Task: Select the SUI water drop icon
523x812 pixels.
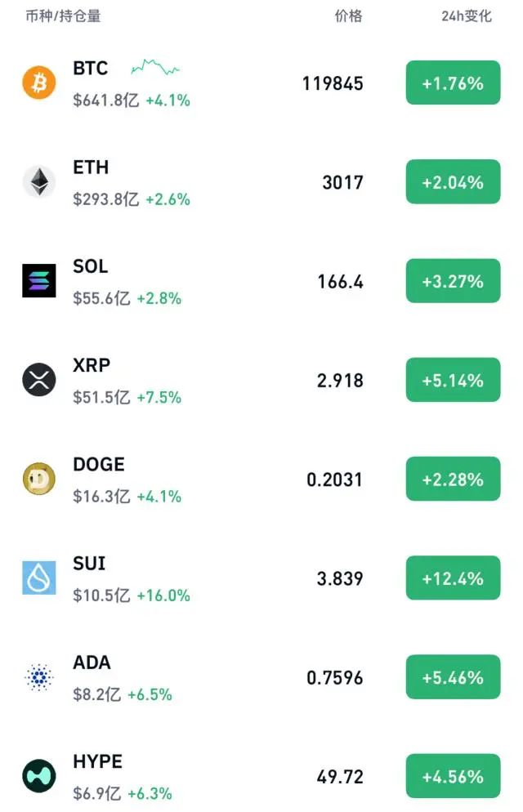Action: pyautogui.click(x=39, y=578)
